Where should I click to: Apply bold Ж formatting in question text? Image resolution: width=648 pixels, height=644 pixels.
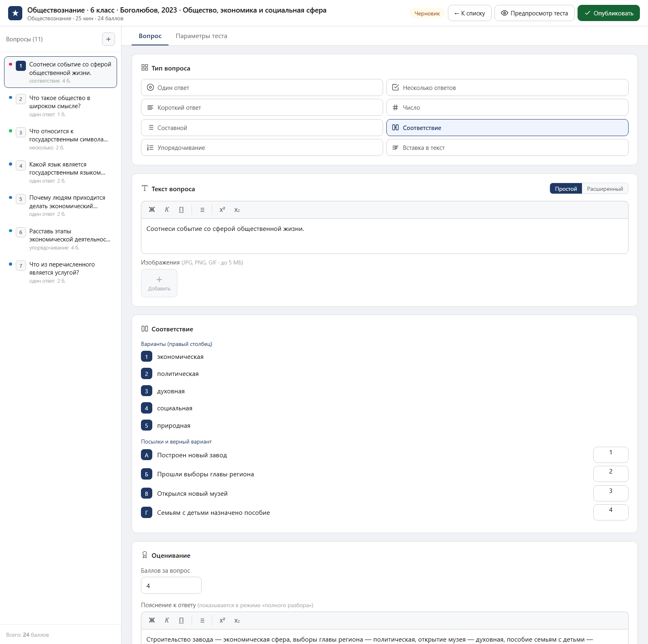(x=152, y=210)
